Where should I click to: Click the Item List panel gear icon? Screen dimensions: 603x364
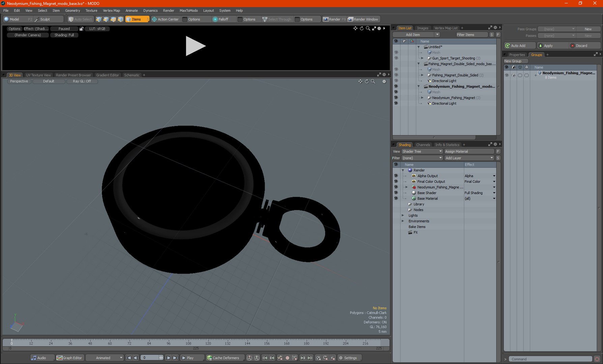495,28
